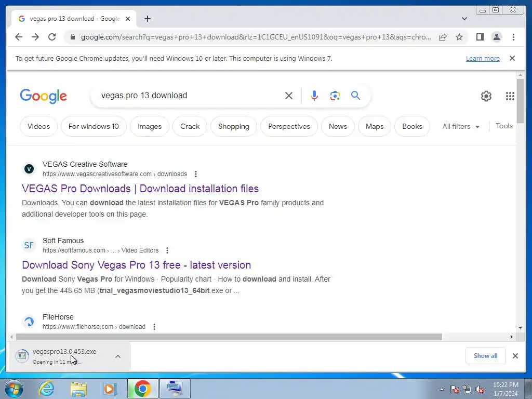This screenshot has width=532, height=399.
Task: Open more options for FileHorse result
Action: point(154,327)
